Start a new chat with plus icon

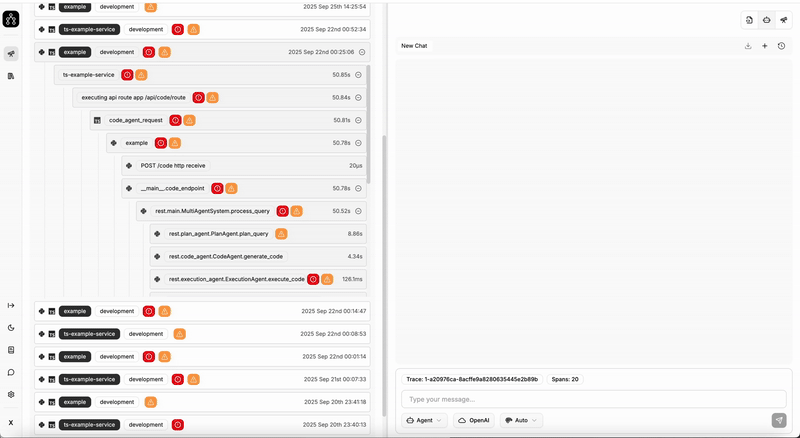(764, 46)
